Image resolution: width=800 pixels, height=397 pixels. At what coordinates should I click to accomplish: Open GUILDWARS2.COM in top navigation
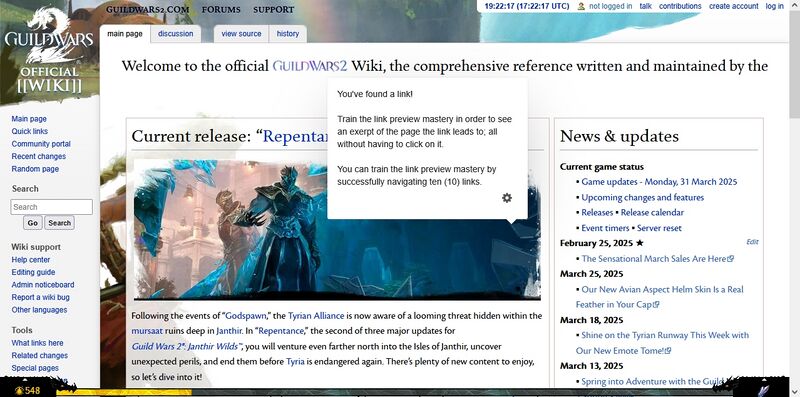pos(147,9)
